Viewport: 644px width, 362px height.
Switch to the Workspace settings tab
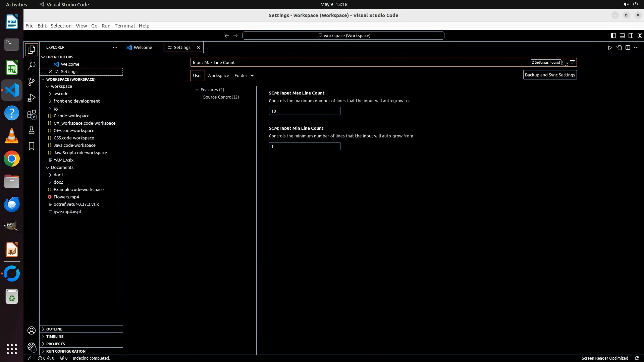tap(218, 76)
